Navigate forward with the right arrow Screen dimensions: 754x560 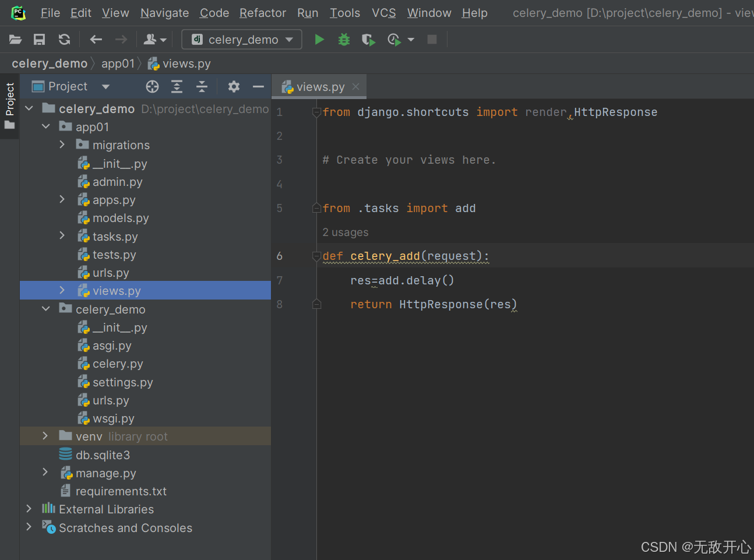(121, 40)
